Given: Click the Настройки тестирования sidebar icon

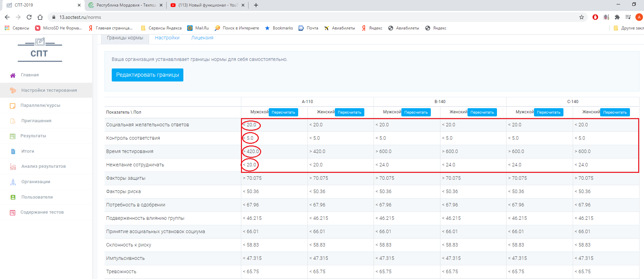Looking at the screenshot, I should [13, 90].
